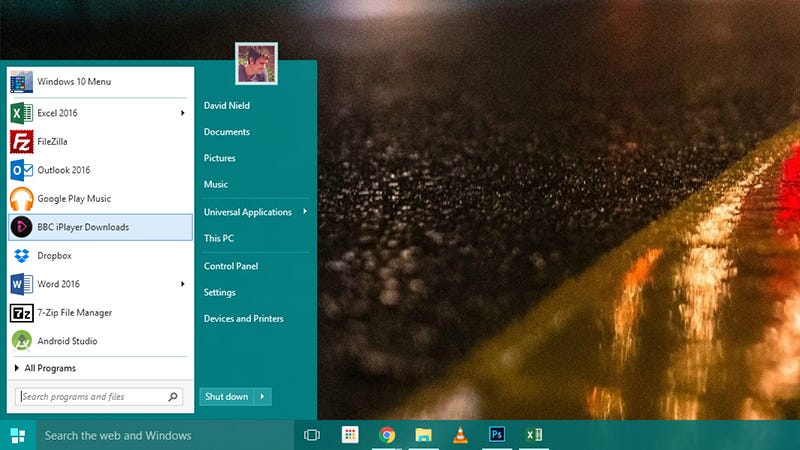
Task: Expand the Universal Applications submenu arrow
Action: click(305, 211)
